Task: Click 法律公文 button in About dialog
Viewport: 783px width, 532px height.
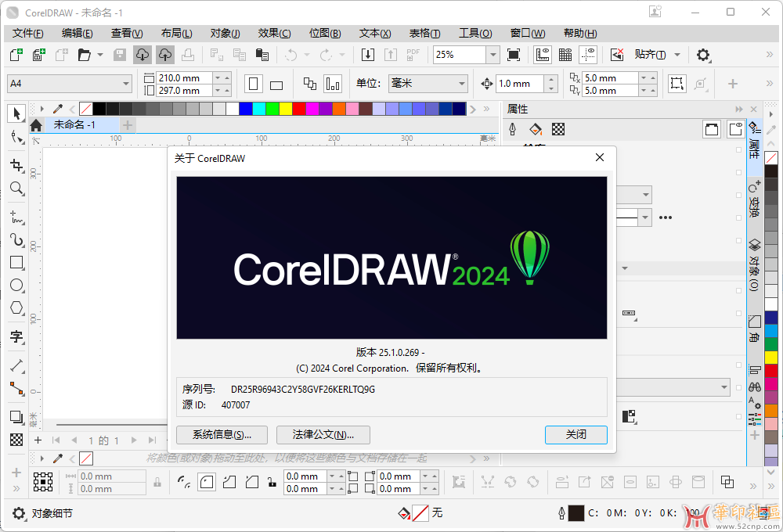Action: coord(323,435)
